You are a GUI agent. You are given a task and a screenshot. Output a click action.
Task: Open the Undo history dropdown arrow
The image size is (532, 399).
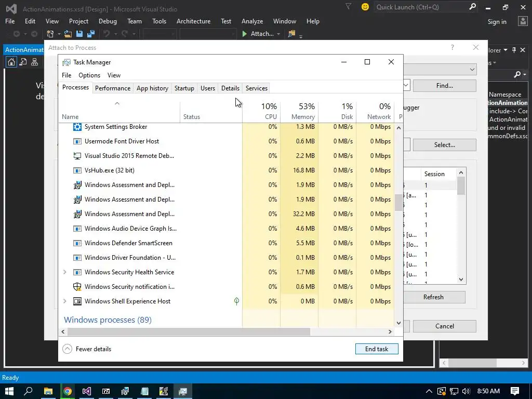(115, 34)
